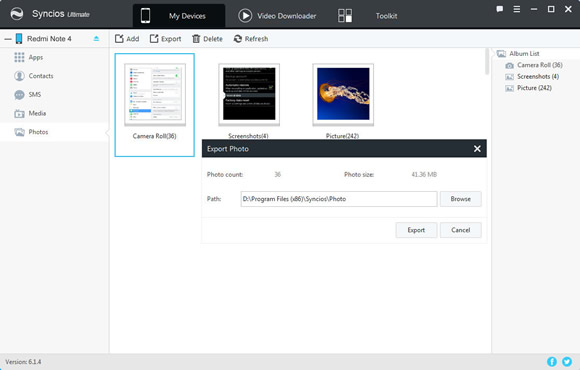Select the Camera Roll(36) album thumbnail
Viewport: 580px width, 370px height.
[x=155, y=95]
